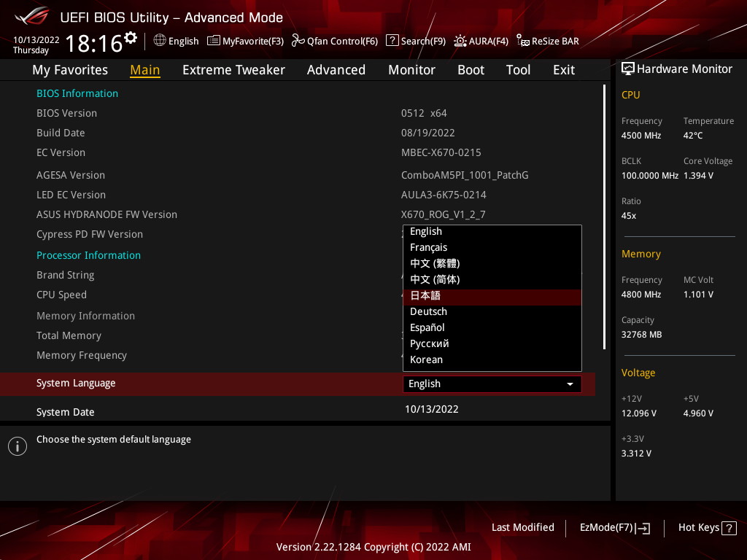
Task: Click AGESA value ComboAM5PI_1001_PatchG
Action: 465,175
